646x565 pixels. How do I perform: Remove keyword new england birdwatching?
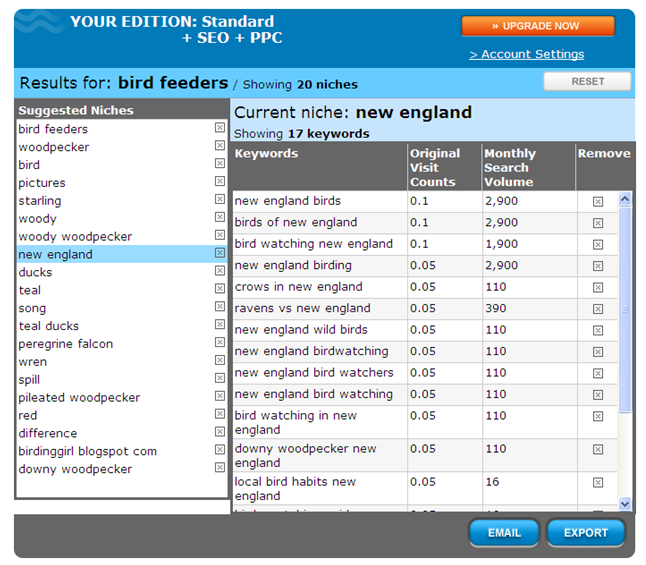pyautogui.click(x=598, y=352)
